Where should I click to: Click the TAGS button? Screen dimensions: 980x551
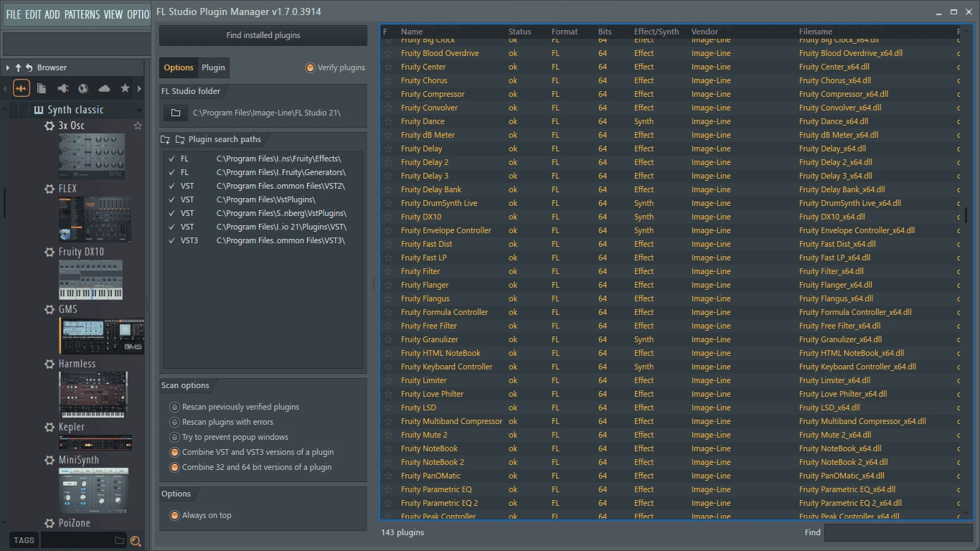[x=24, y=540]
